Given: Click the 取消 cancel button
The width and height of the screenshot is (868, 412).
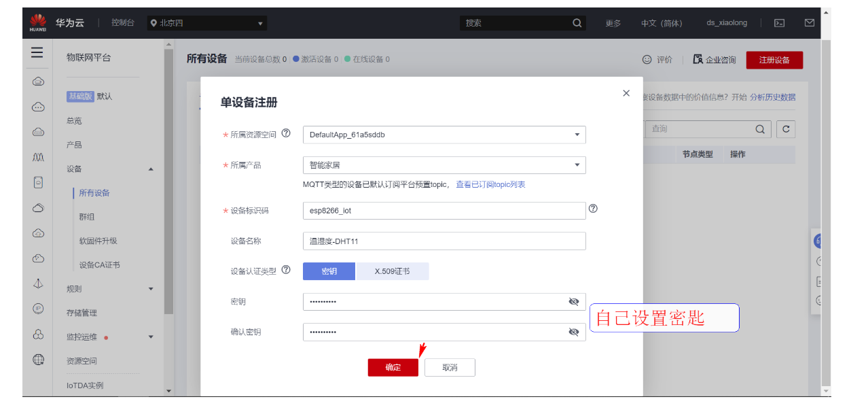Looking at the screenshot, I should coord(450,367).
